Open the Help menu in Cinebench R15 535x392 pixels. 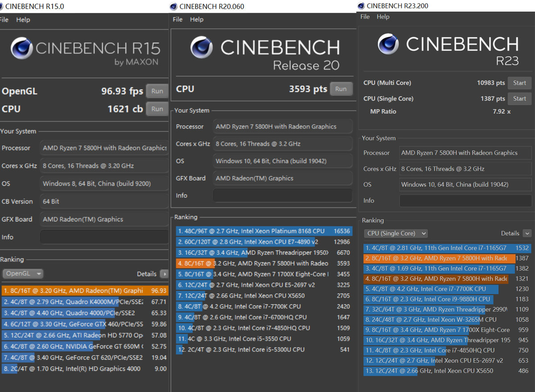tap(23, 20)
